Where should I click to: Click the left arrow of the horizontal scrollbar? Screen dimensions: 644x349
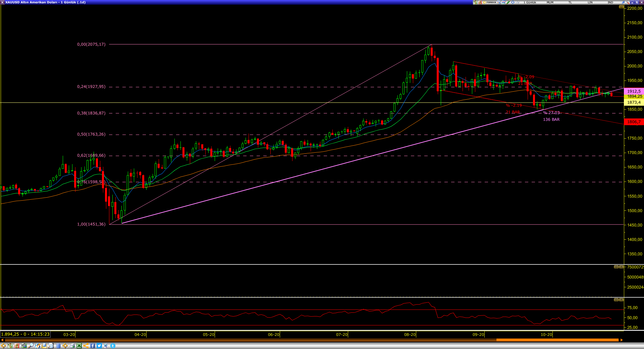click(2, 340)
